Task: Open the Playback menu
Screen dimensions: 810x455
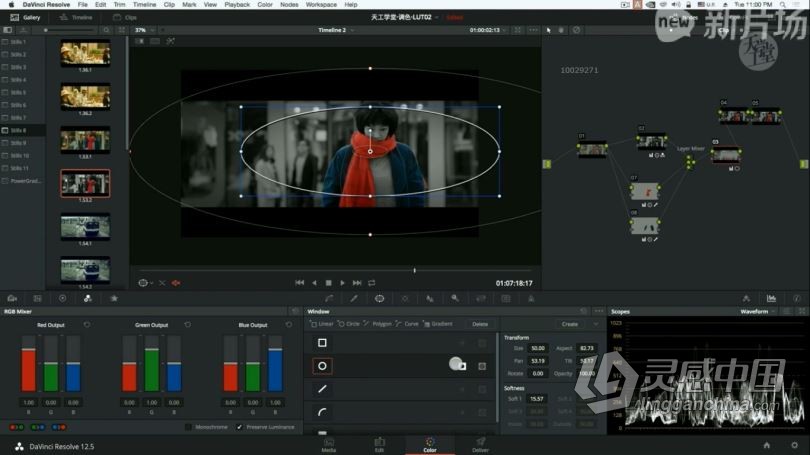Action: (237, 5)
